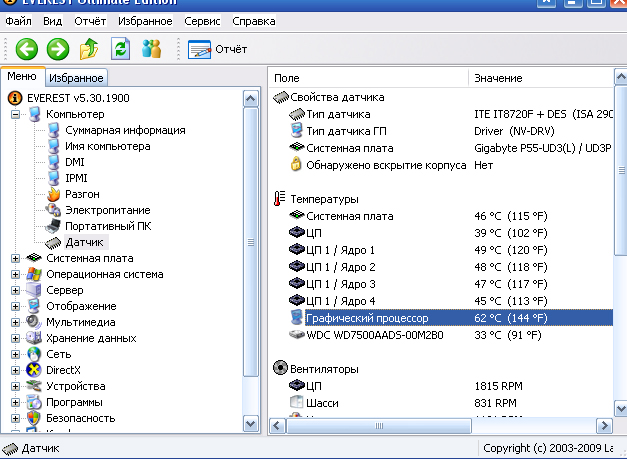The height and width of the screenshot is (459, 627).
Task: Collapse the Компьютер tree node
Action: [x=16, y=114]
